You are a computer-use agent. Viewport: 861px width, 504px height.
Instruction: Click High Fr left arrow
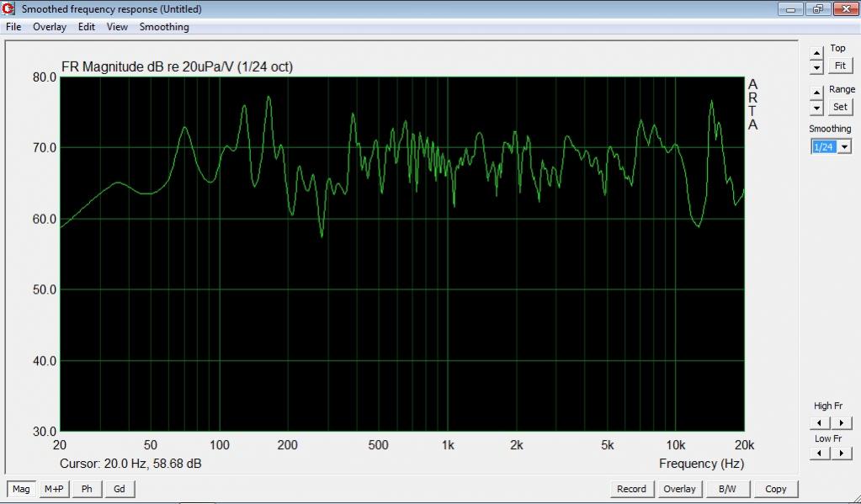tap(820, 422)
